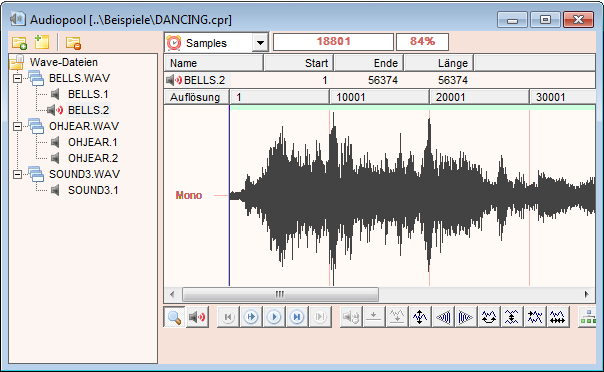Screen dimensions: 604x372
Task: Click the last waveform icon with horizontal arrows
Action: (x=557, y=317)
